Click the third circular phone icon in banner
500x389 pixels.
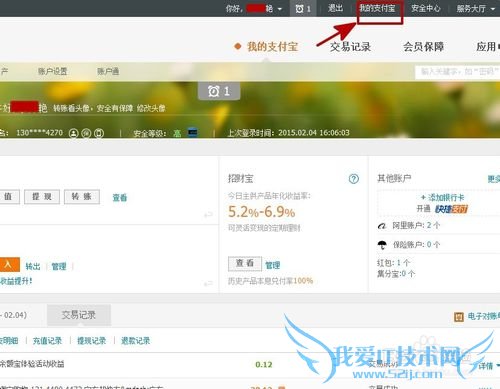[99, 133]
